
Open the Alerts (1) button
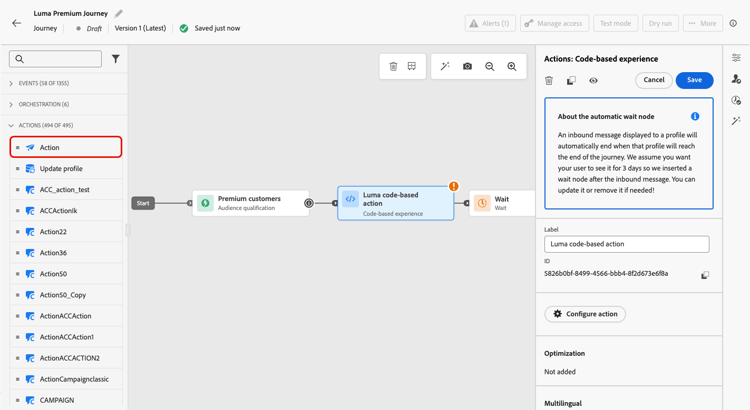point(490,23)
